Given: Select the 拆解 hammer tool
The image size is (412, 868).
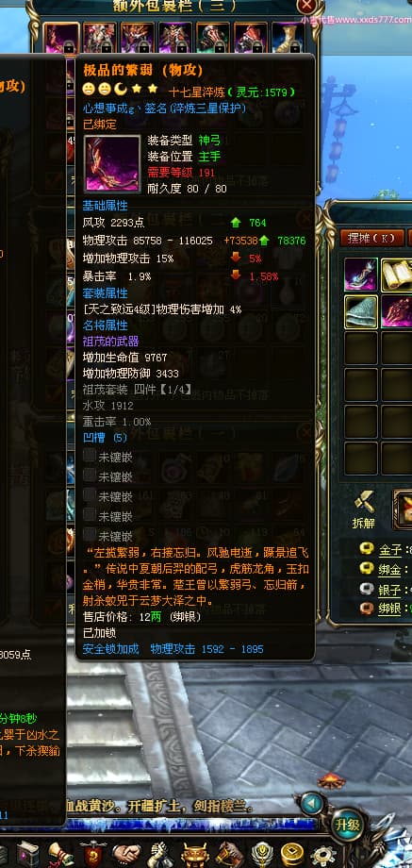Looking at the screenshot, I should (364, 509).
